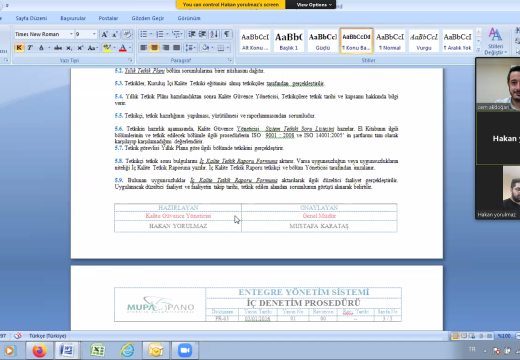
Task: Open Internet Explorer from taskbar
Action: pyautogui.click(x=127, y=350)
